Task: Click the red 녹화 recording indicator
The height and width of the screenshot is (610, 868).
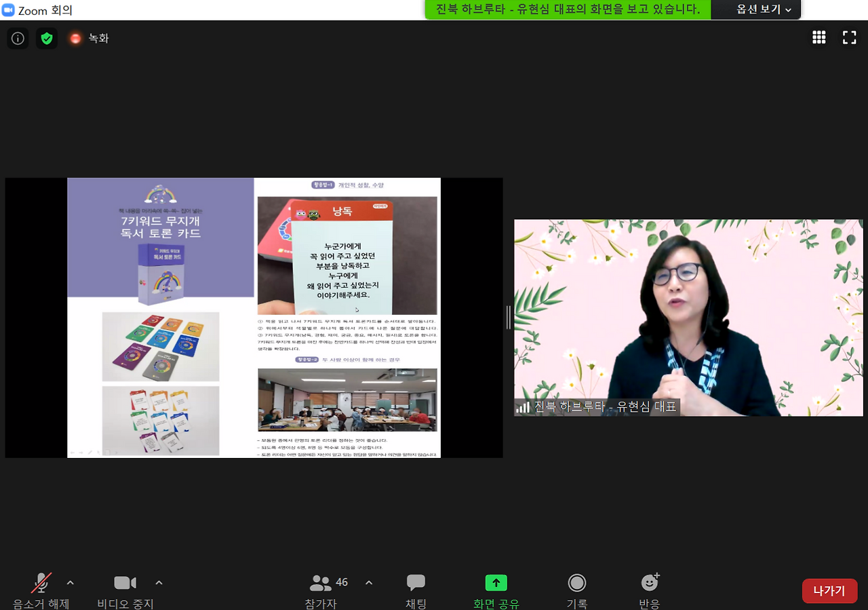Action: point(89,38)
